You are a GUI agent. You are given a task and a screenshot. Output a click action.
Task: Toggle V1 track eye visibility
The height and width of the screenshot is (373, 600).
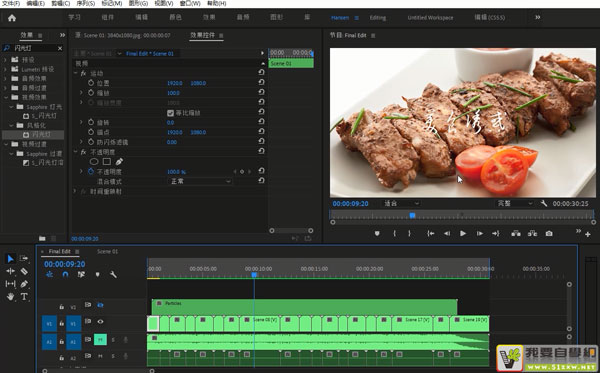[100, 321]
